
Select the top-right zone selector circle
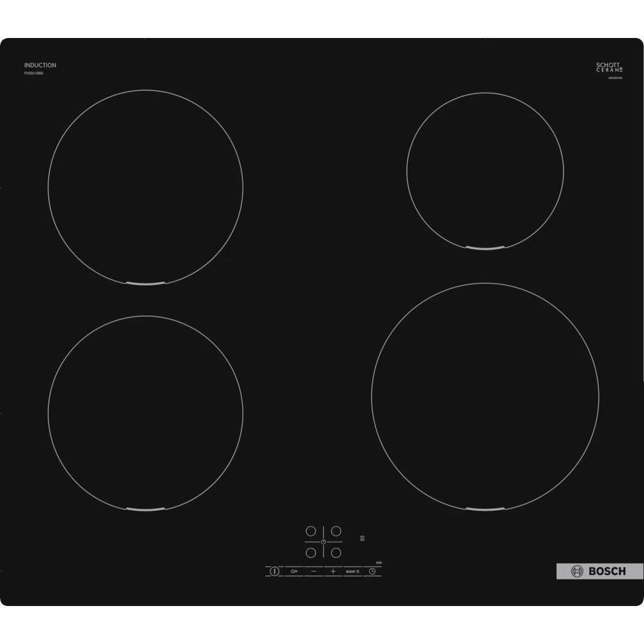click(x=336, y=531)
